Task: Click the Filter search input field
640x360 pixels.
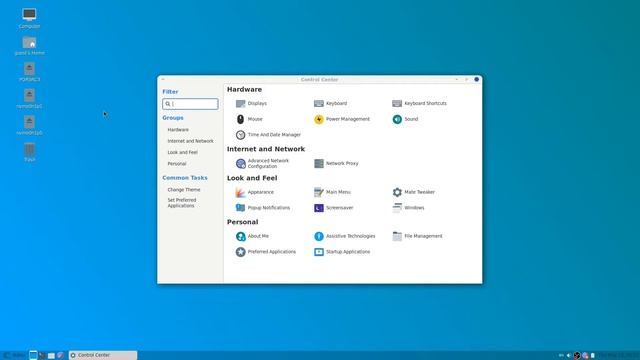Action: pos(190,104)
